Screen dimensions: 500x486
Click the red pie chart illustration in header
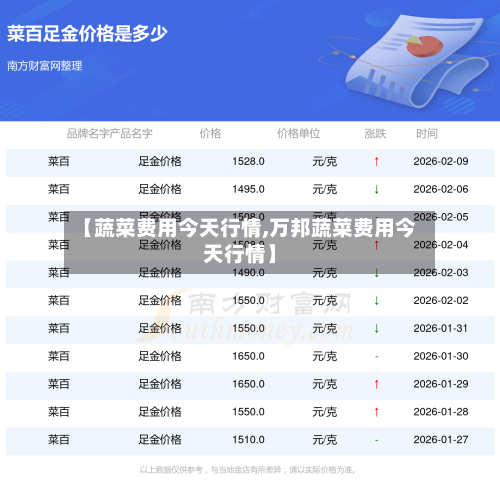424,46
